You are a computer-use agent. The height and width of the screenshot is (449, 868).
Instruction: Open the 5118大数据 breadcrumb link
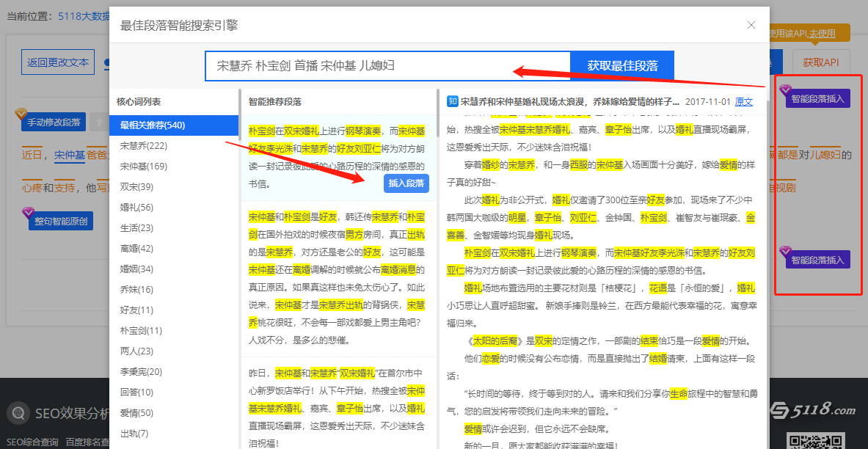coord(84,15)
